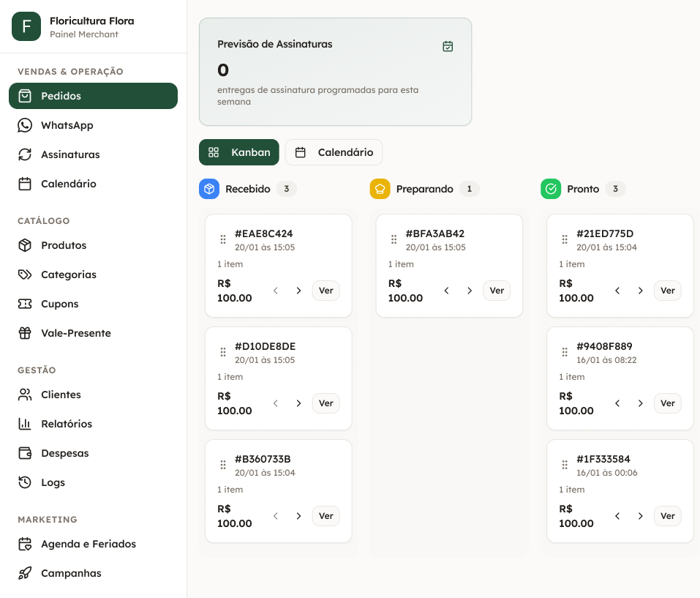Viewport: 700px width, 598px height.
Task: Move order #1F333584 to previous stage
Action: pos(617,516)
